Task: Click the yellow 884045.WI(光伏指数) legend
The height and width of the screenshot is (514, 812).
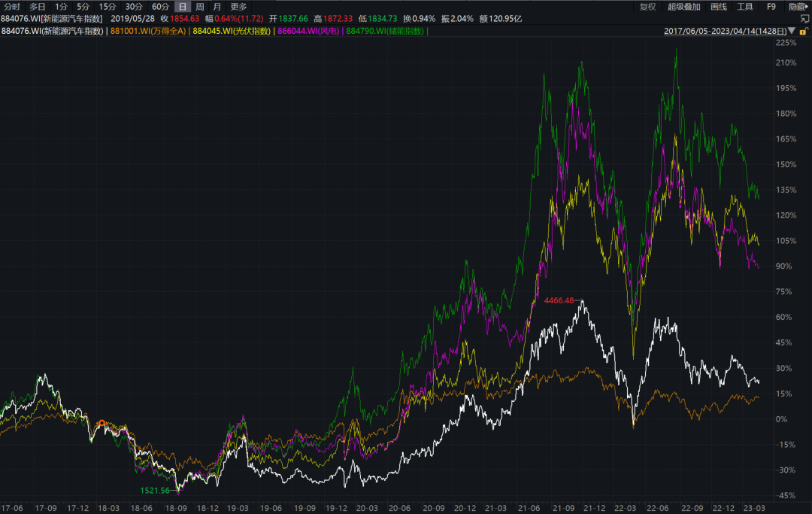Action: pyautogui.click(x=232, y=32)
